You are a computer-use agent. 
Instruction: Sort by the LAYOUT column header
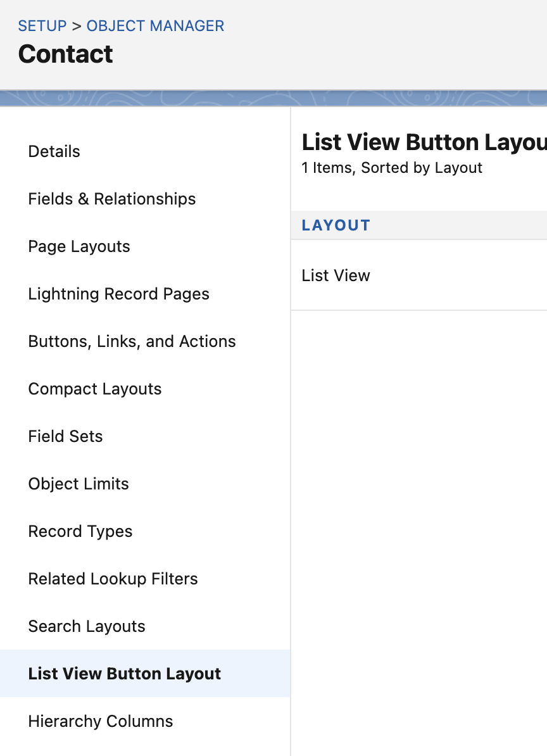[x=336, y=225]
